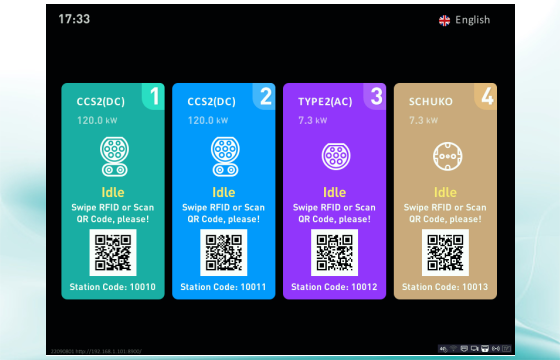Click 120.0 kW on the blue card
Image resolution: width=560 pixels, height=360 pixels.
coord(208,120)
